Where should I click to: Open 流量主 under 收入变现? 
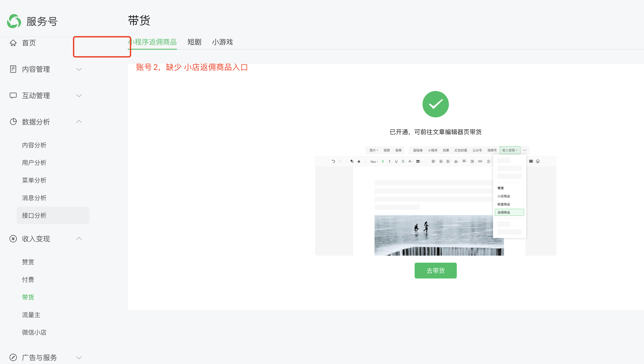click(x=31, y=315)
